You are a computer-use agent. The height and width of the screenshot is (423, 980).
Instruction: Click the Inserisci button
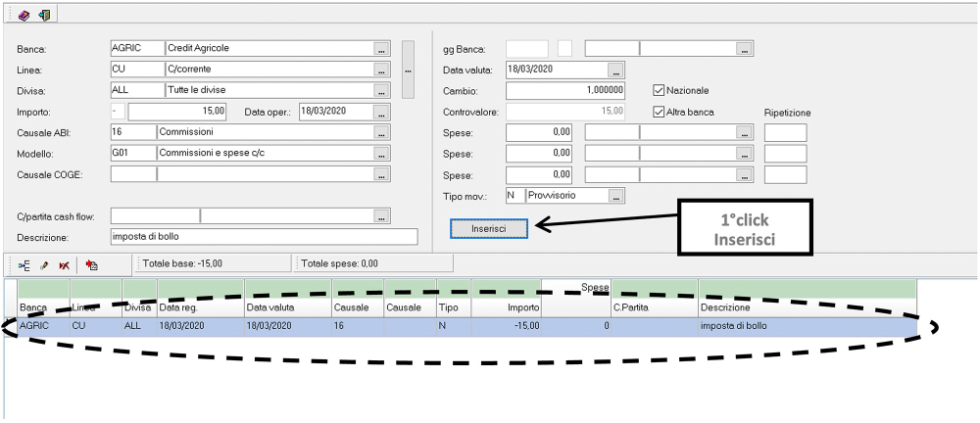pyautogui.click(x=488, y=227)
